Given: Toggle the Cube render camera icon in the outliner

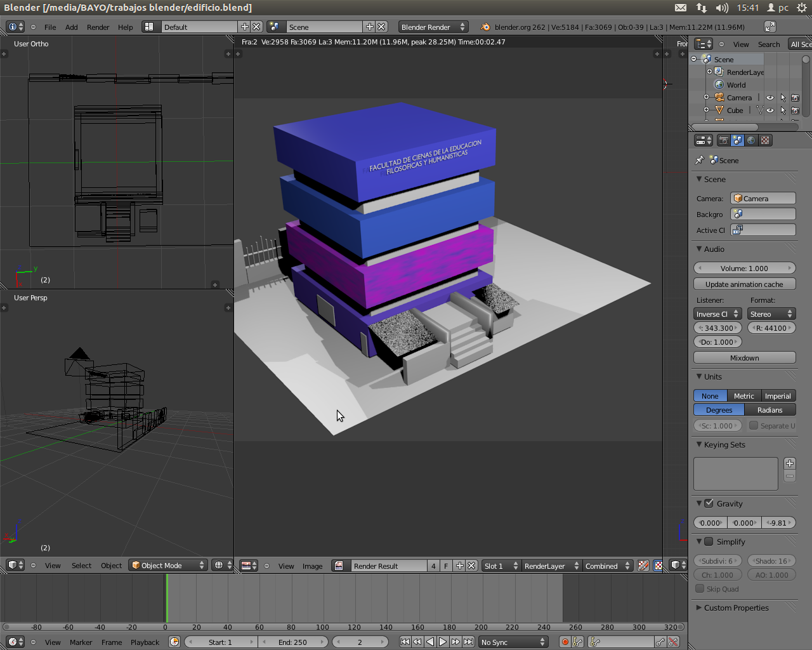Looking at the screenshot, I should pos(795,110).
